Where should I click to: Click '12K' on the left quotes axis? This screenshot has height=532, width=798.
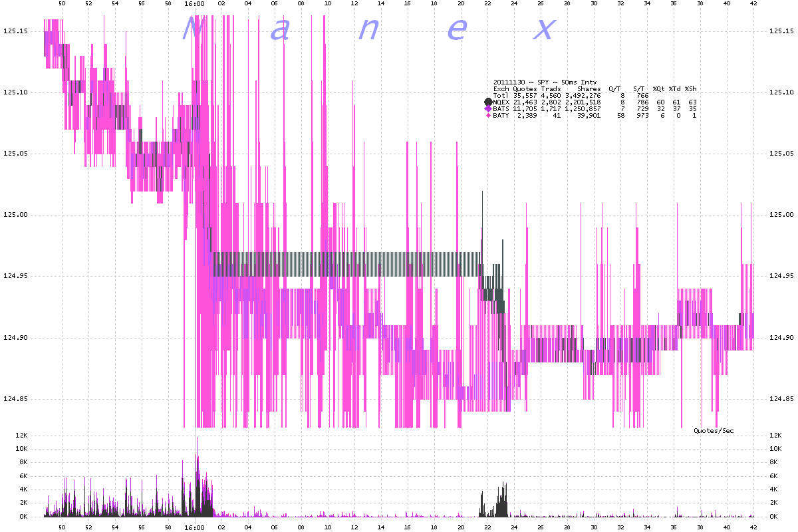(21, 435)
